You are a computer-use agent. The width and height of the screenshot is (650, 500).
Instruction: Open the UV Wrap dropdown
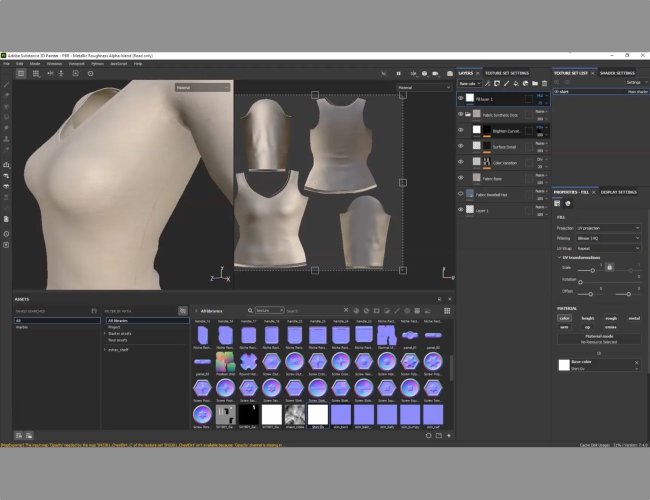coord(608,248)
